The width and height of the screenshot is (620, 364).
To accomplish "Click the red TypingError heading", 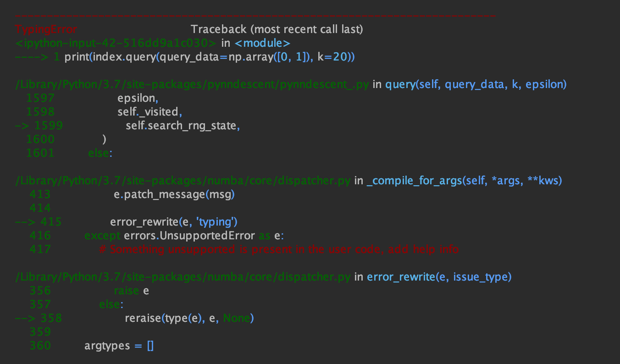I will coord(46,30).
